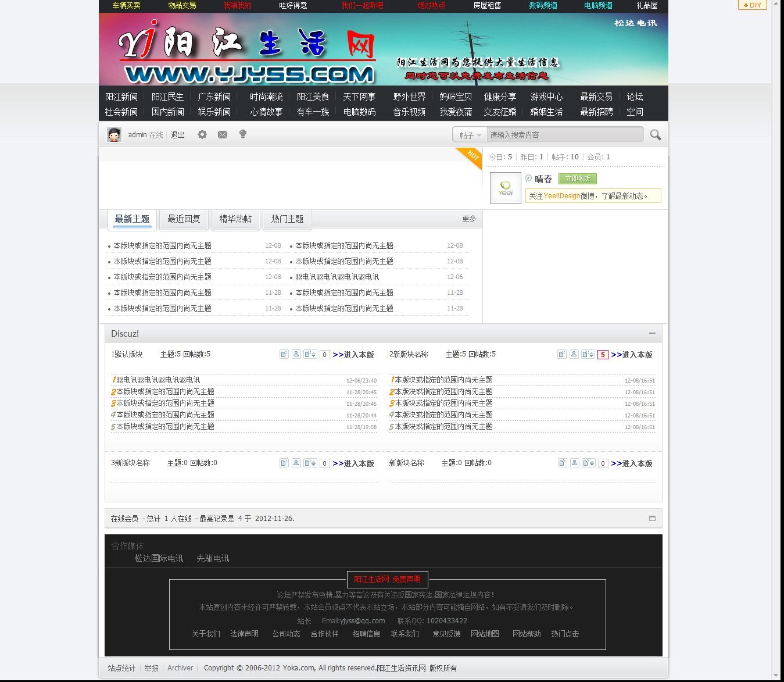Open the 阳江美食 menu item
Viewport: 784px width, 682px height.
(x=313, y=97)
